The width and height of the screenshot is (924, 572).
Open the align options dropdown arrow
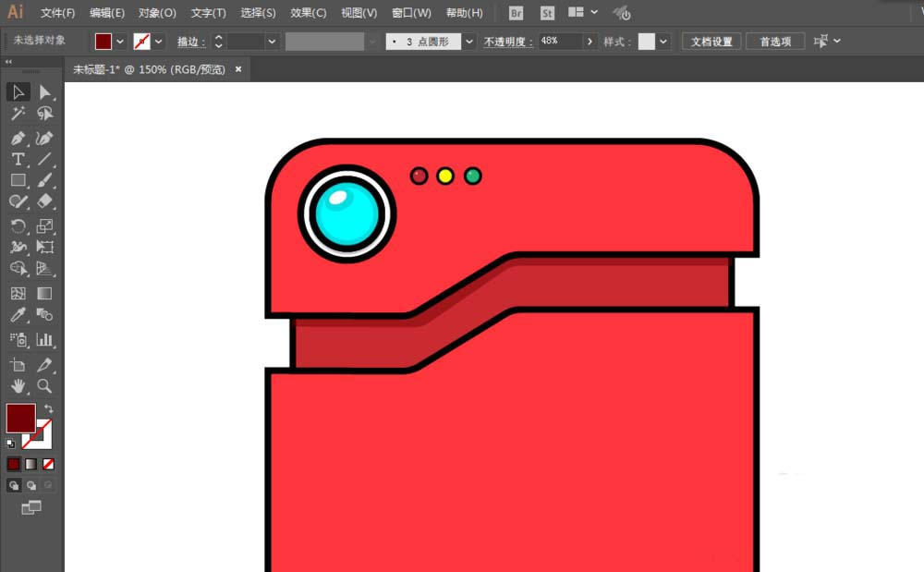click(x=837, y=41)
